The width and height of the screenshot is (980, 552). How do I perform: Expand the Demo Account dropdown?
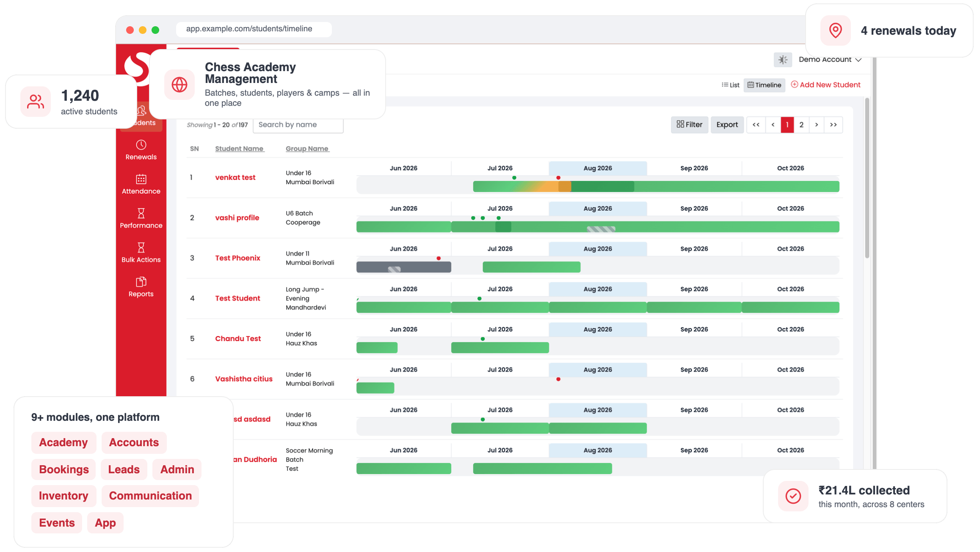point(830,60)
